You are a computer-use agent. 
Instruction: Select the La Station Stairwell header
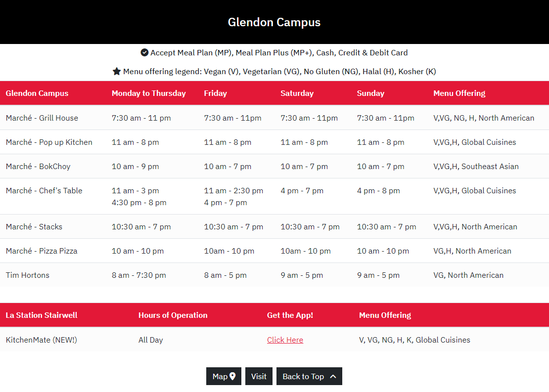[42, 315]
